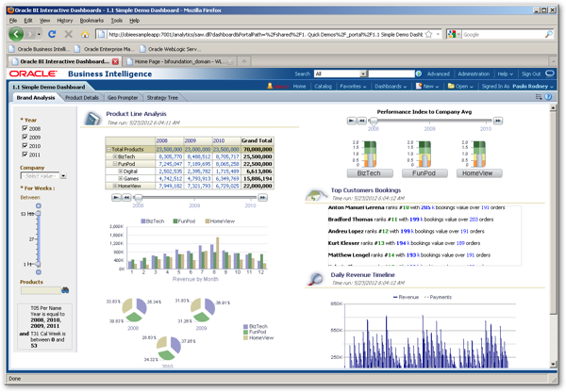
Task: Step back on Performance Index slider
Action: click(361, 121)
